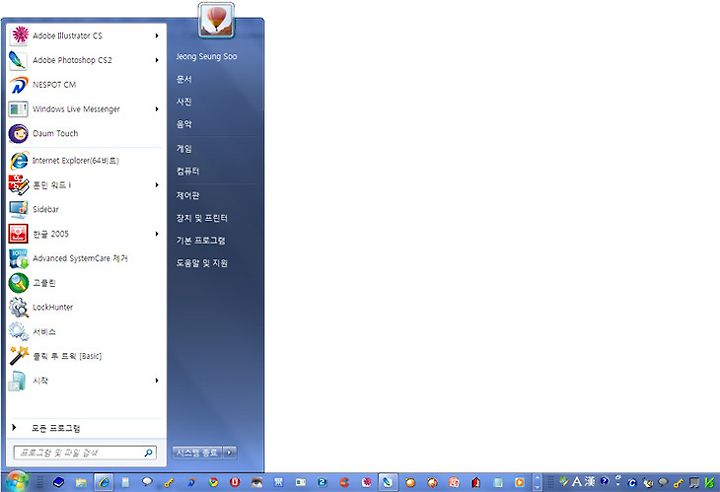
Task: Launch Google Chrome from the taskbar
Action: point(213,482)
